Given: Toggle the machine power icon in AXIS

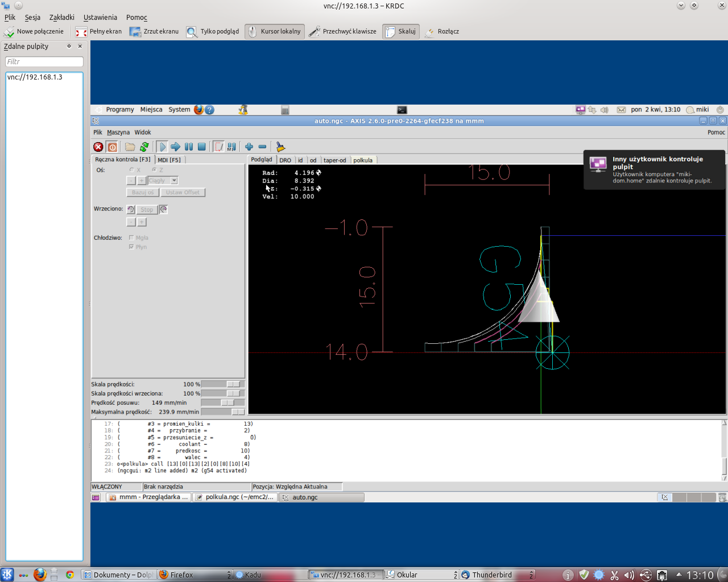Looking at the screenshot, I should 112,147.
